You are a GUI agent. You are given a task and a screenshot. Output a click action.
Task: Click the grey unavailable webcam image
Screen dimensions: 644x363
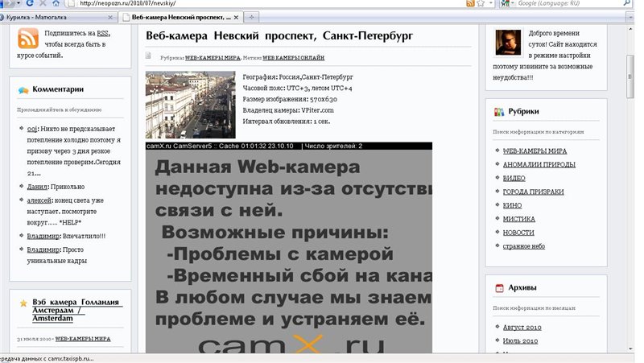[289, 250]
